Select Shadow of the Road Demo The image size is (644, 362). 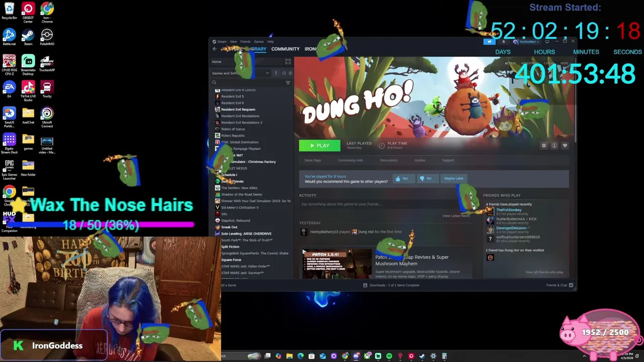point(241,194)
